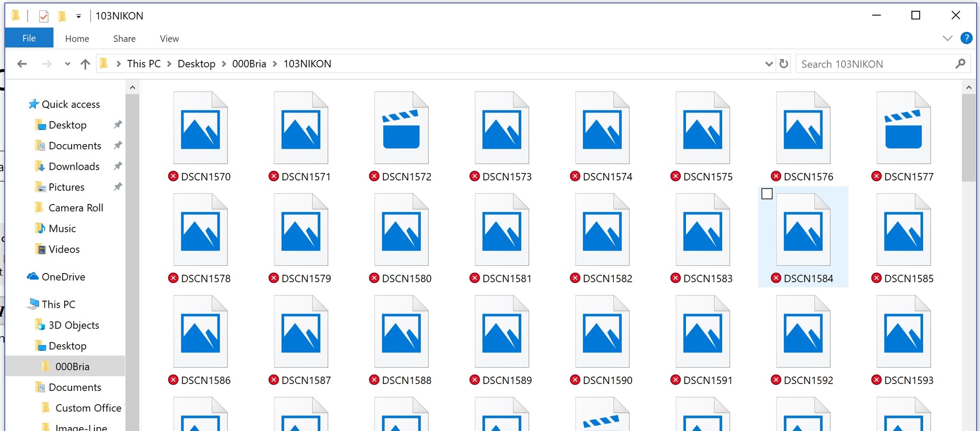Screen dimensions: 980x431
Task: Click the file list scroll up arrow
Action: click(969, 87)
